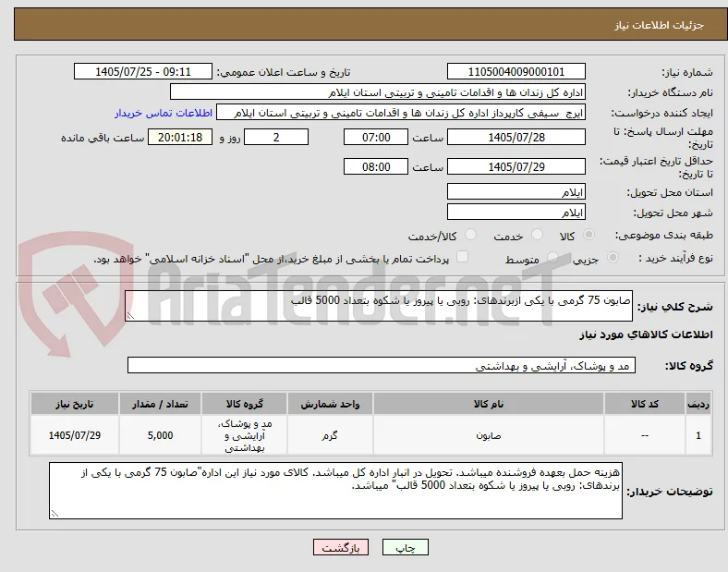Click the نام کالا column header
Screen dimensions: 728x572
(489, 404)
